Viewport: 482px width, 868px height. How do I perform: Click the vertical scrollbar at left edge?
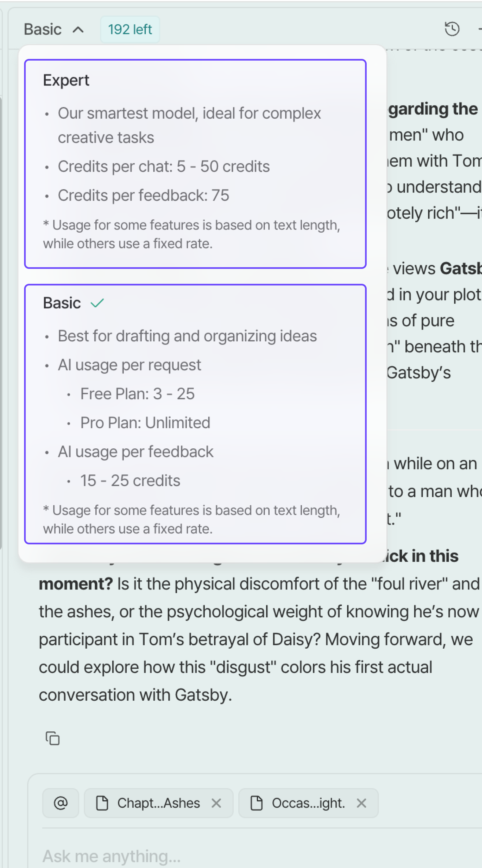point(1,323)
